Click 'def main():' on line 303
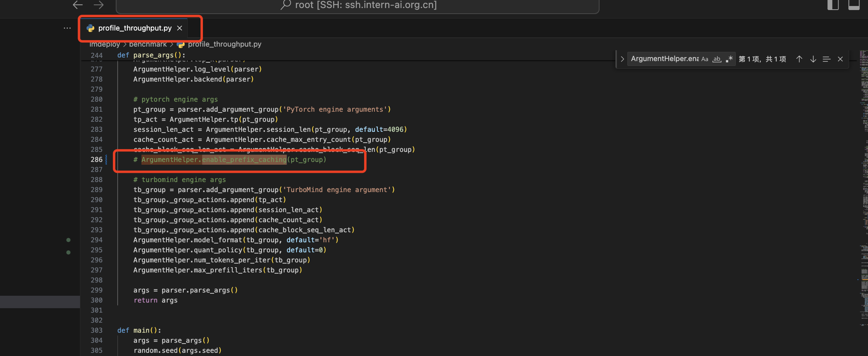The width and height of the screenshot is (868, 356). coord(139,330)
